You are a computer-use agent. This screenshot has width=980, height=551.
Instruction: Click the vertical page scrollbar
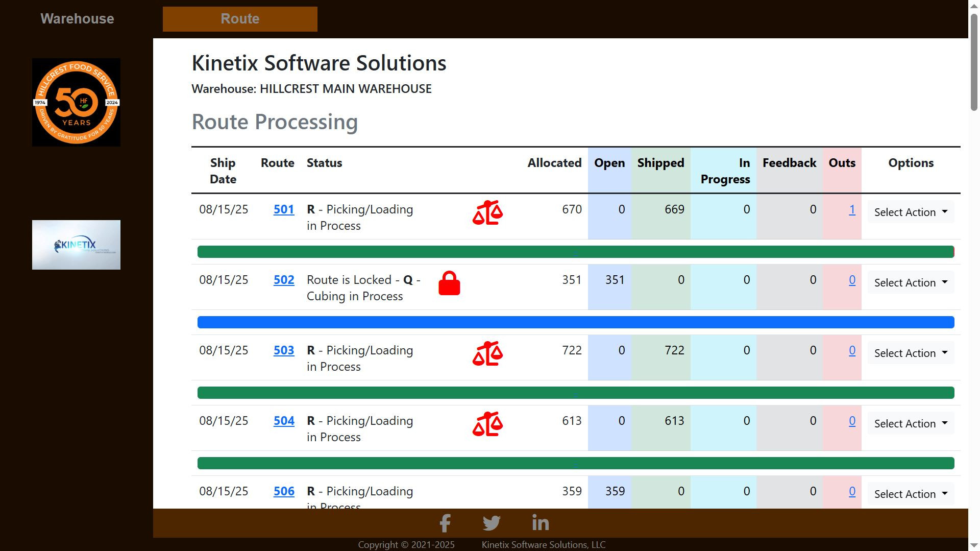tap(974, 61)
